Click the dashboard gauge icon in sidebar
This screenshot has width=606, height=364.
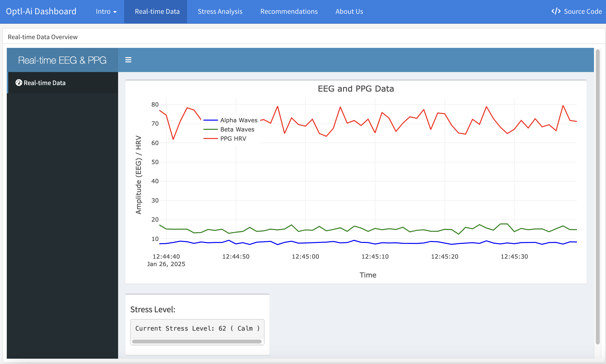(x=19, y=83)
